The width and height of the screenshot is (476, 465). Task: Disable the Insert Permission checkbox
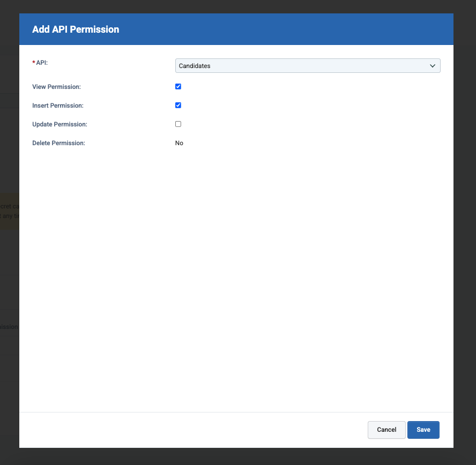[x=178, y=105]
